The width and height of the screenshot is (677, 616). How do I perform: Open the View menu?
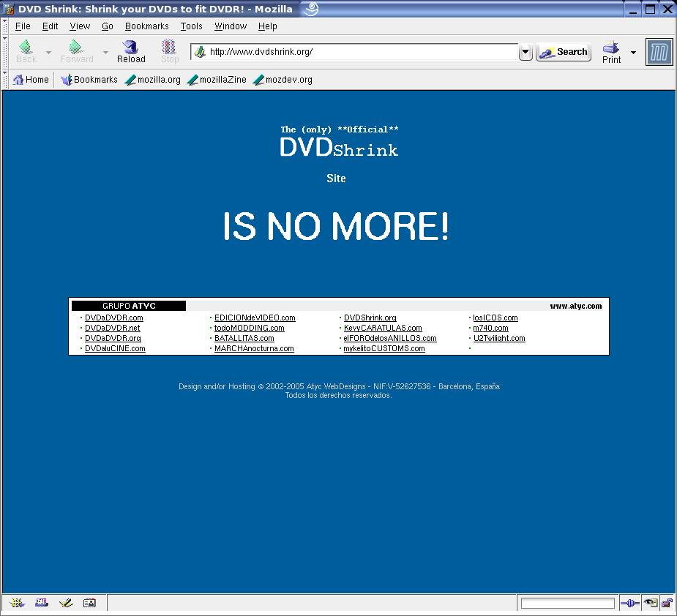click(x=80, y=26)
